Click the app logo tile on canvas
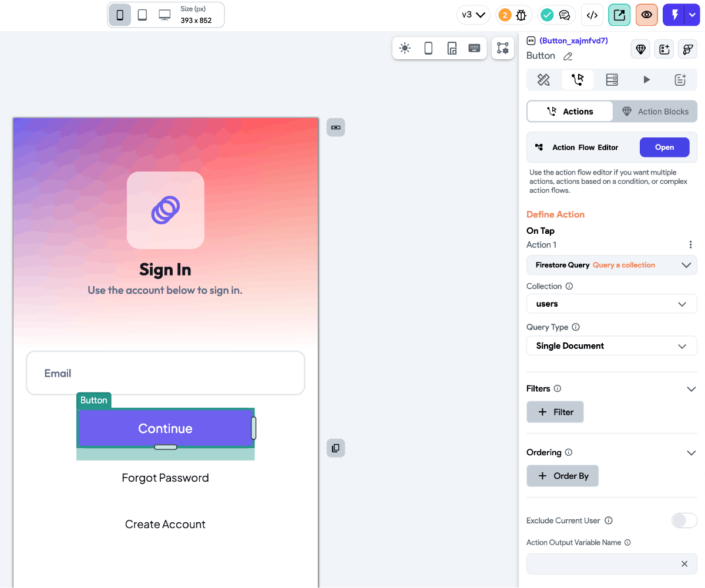705x588 pixels. click(166, 210)
